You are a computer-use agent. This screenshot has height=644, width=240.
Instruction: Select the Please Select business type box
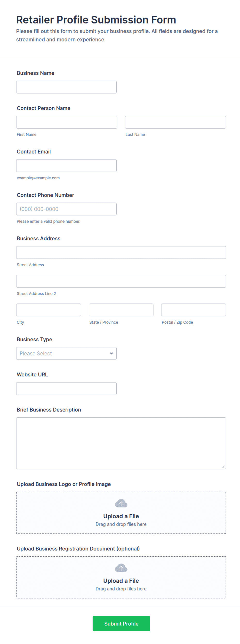[66, 353]
